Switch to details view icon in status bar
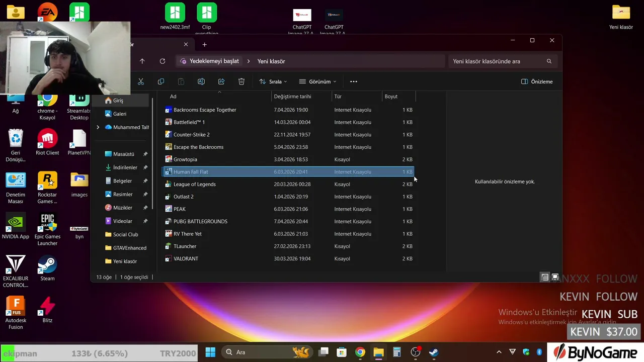This screenshot has height=362, width=644. 545,277
